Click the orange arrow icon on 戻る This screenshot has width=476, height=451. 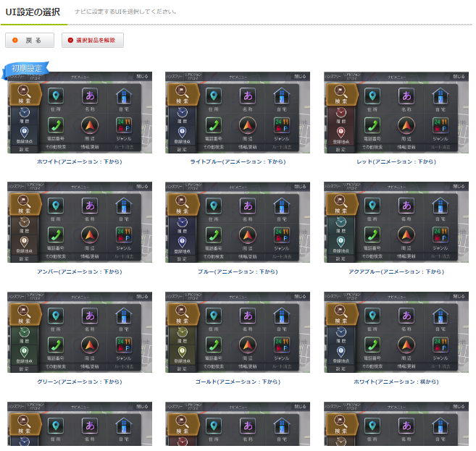[16, 41]
